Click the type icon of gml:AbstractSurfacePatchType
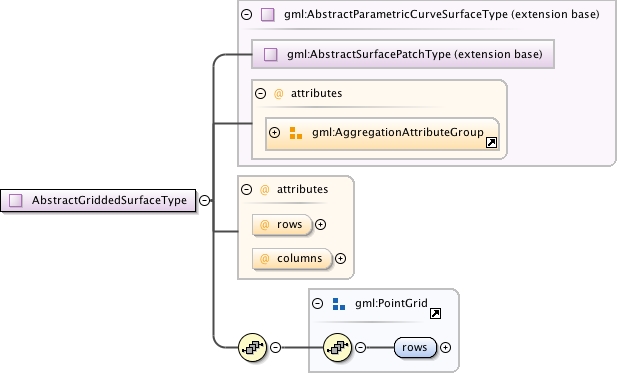 click(270, 54)
